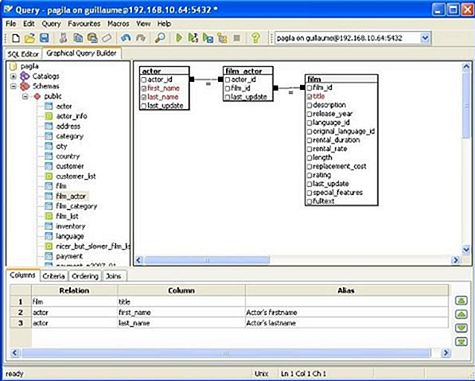Click the red public schema diamond icon

37,96
